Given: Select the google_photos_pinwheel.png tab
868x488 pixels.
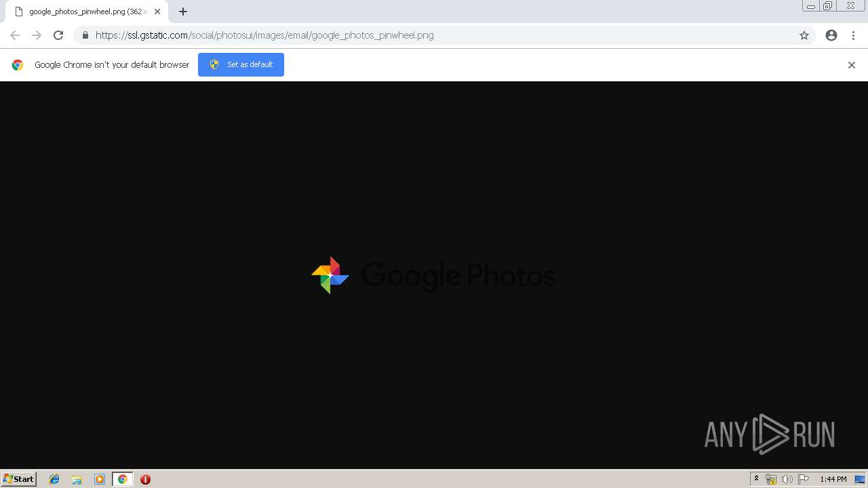Looking at the screenshot, I should pyautogui.click(x=87, y=12).
